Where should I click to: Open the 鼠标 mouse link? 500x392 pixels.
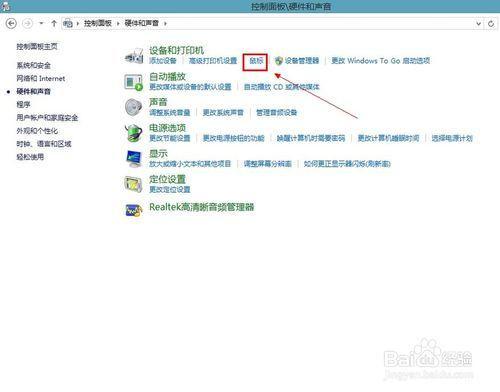coord(256,61)
